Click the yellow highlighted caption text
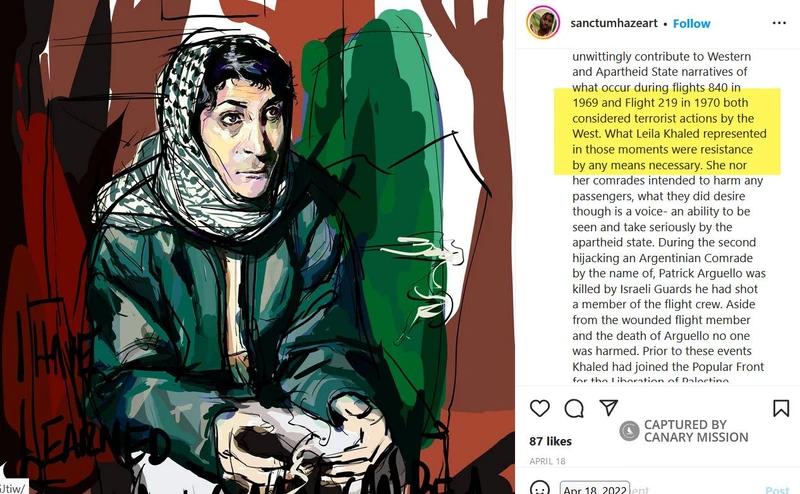The height and width of the screenshot is (494, 800). click(x=667, y=132)
